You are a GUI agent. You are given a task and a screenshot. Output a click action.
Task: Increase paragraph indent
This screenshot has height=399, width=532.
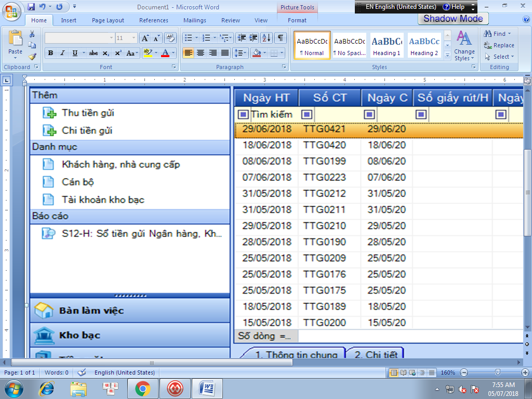coord(254,37)
